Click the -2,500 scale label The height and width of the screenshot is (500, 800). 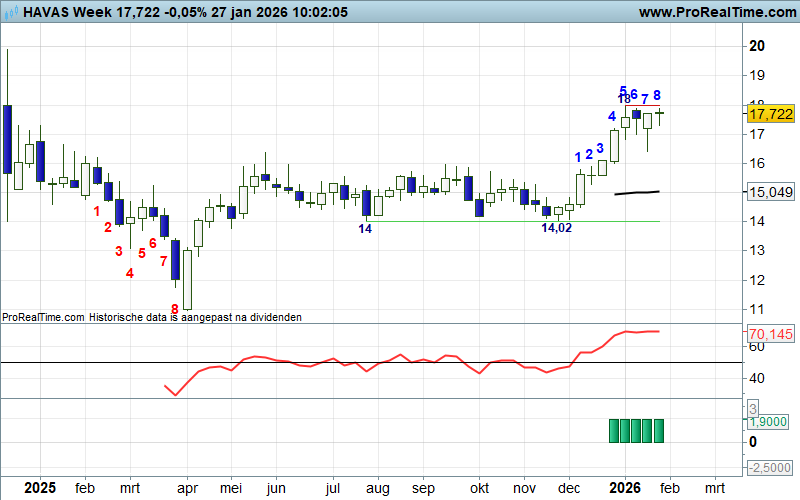click(770, 468)
